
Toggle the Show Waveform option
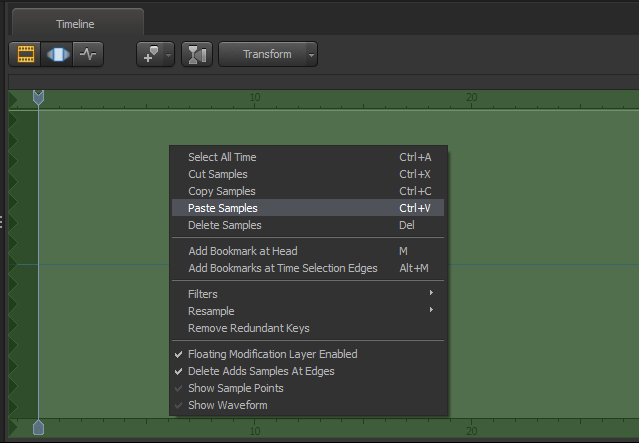[x=227, y=405]
